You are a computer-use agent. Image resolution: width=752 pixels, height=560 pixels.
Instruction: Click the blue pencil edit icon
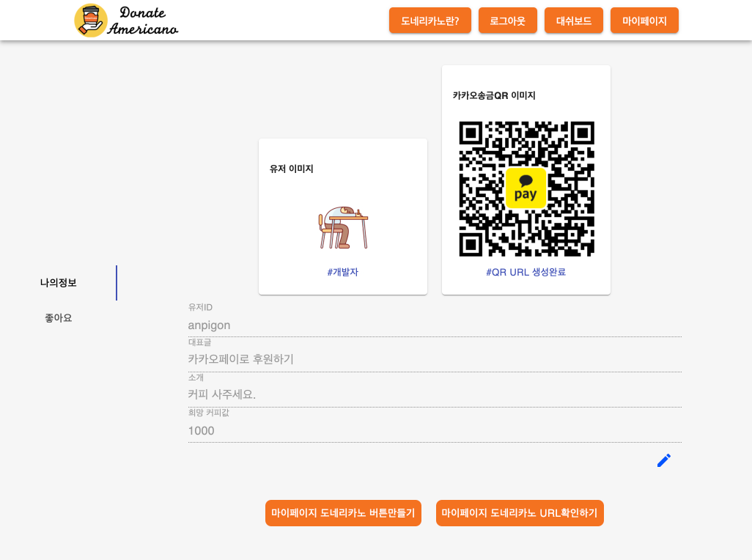click(664, 460)
